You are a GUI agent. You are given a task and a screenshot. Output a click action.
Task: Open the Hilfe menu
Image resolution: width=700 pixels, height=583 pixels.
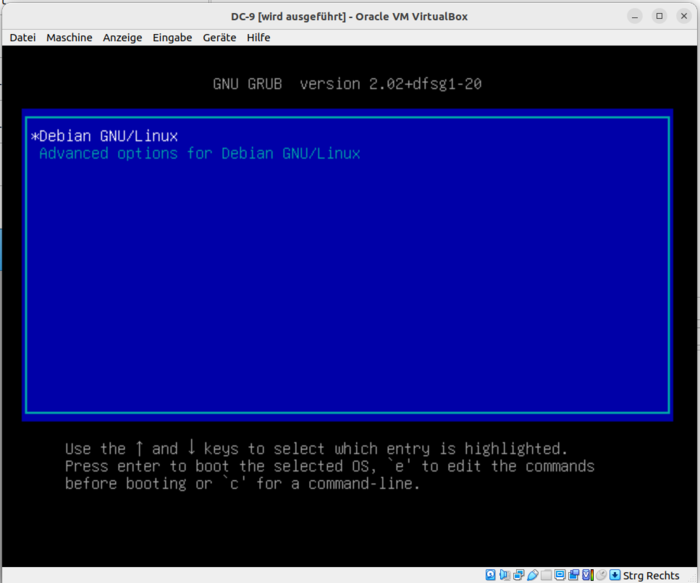pyautogui.click(x=259, y=38)
